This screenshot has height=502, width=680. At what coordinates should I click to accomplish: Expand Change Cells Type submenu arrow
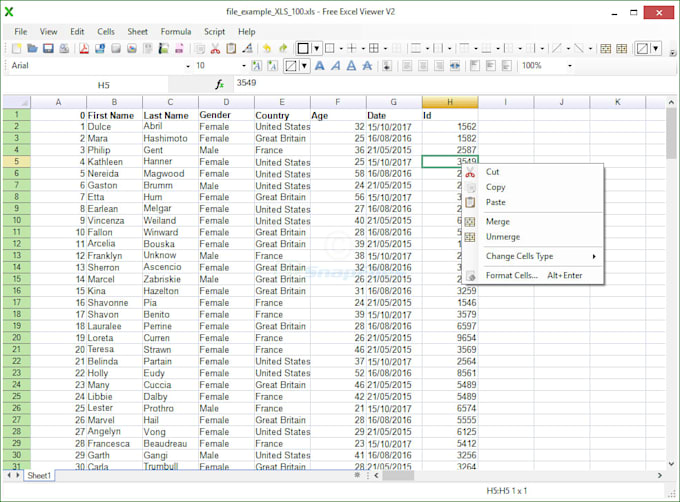click(594, 257)
